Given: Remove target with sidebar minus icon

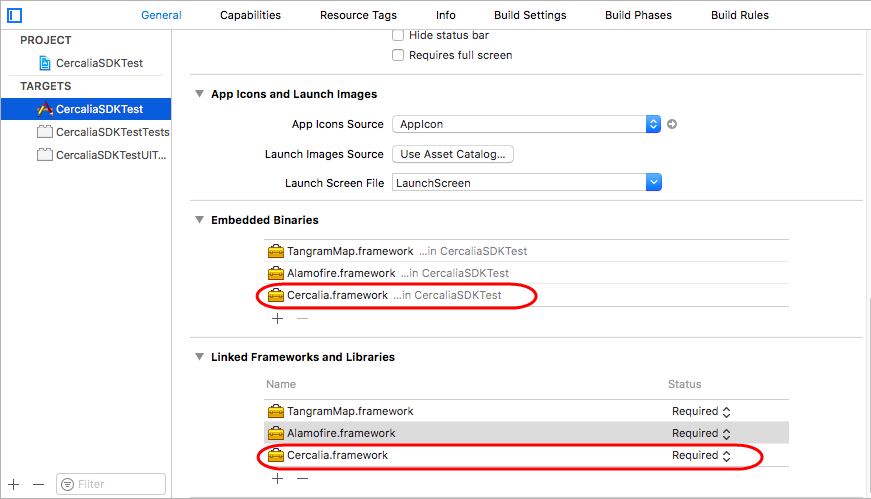Looking at the screenshot, I should point(38,485).
